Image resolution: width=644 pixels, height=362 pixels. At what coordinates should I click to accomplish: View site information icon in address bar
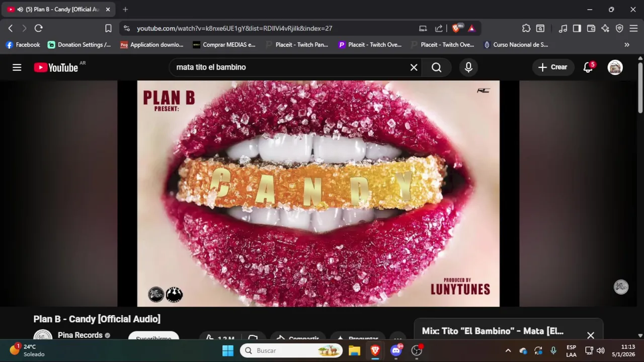tap(126, 29)
